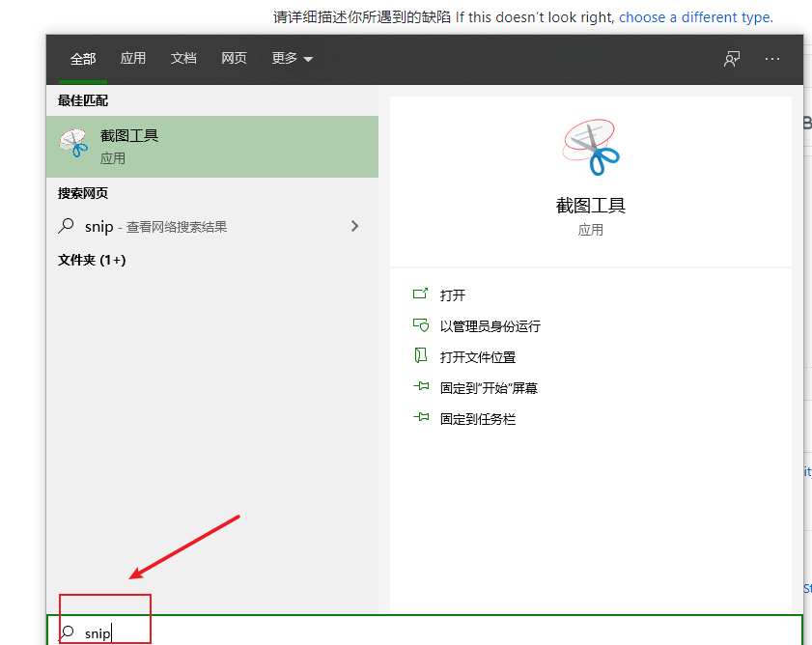Select the 截图工具 result under 最佳匹配
This screenshot has width=812, height=645.
click(x=212, y=146)
